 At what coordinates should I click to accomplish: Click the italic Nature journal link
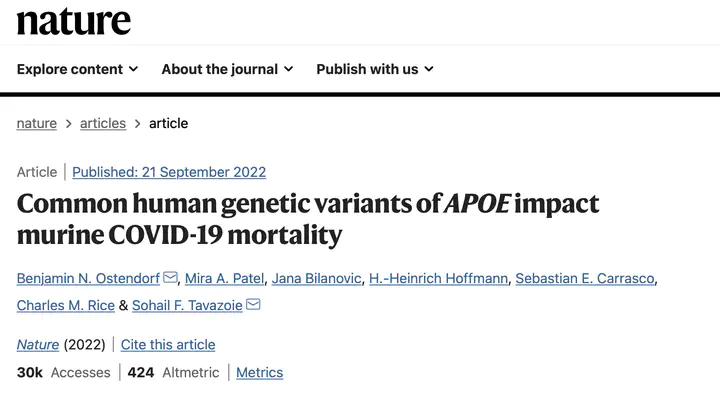pos(38,345)
